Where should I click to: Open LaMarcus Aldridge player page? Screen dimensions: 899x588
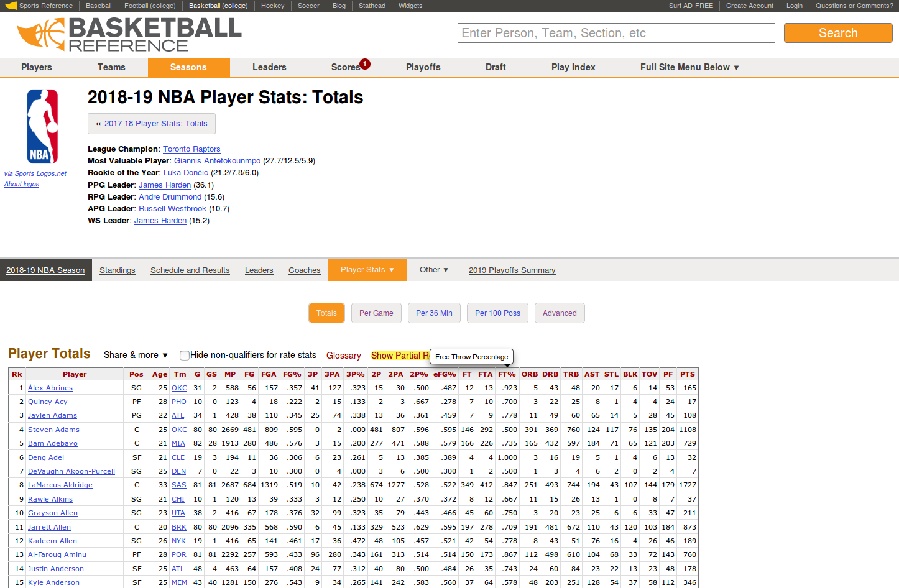point(60,485)
